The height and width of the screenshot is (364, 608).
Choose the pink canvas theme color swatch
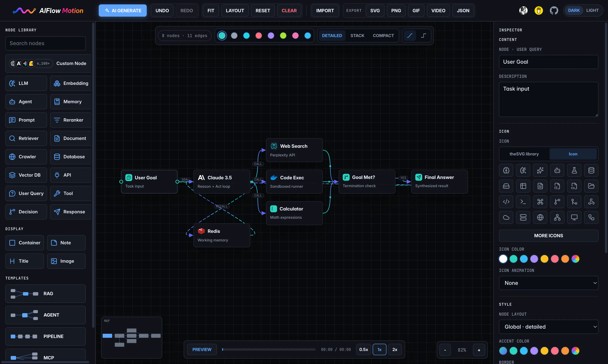[x=295, y=36]
